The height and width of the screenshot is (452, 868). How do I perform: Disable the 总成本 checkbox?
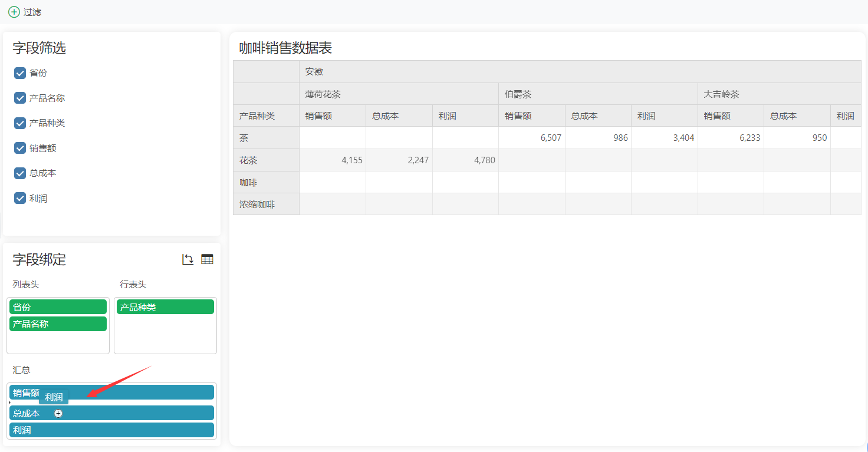pos(20,173)
